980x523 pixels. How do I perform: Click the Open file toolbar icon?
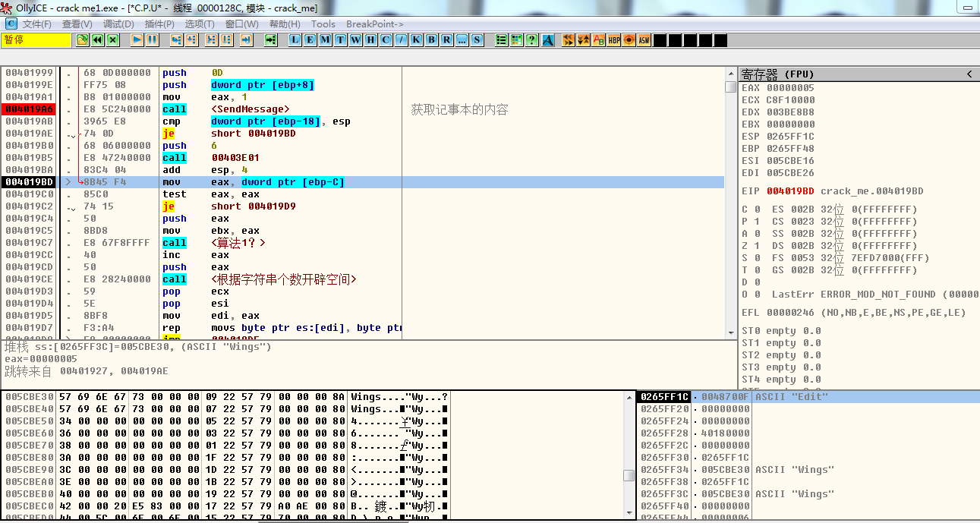coord(83,39)
